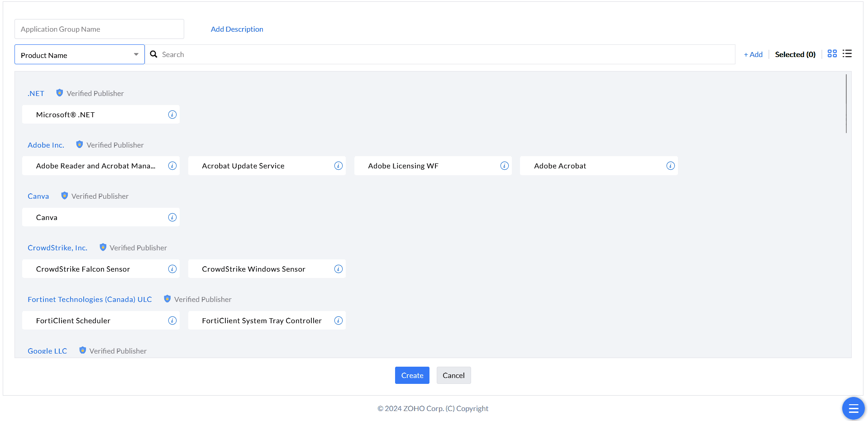
Task: Show Adobe Acrobat info details
Action: [x=671, y=166]
